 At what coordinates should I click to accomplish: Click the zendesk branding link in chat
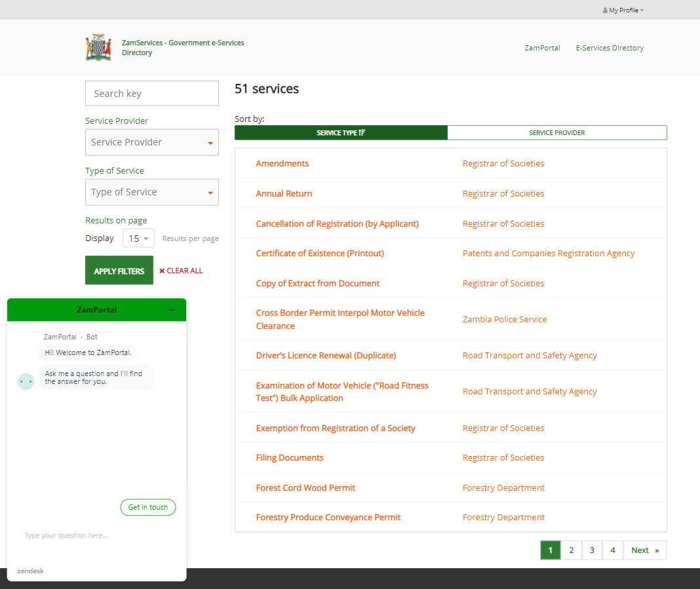point(30,571)
